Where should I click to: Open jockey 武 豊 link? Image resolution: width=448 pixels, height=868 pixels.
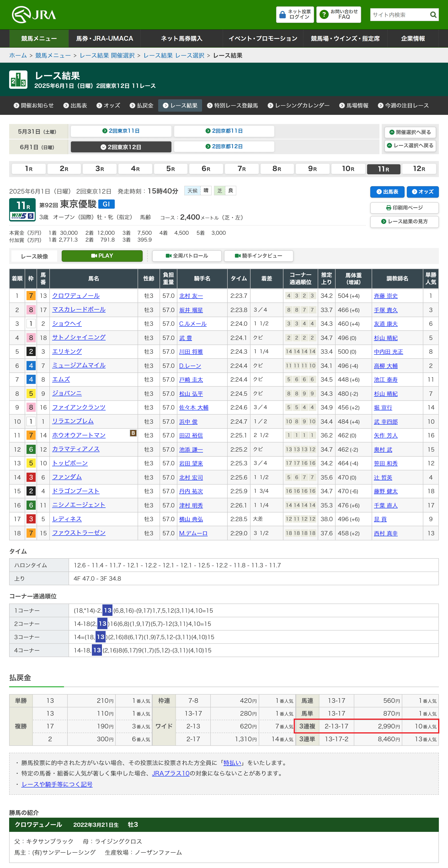[185, 338]
